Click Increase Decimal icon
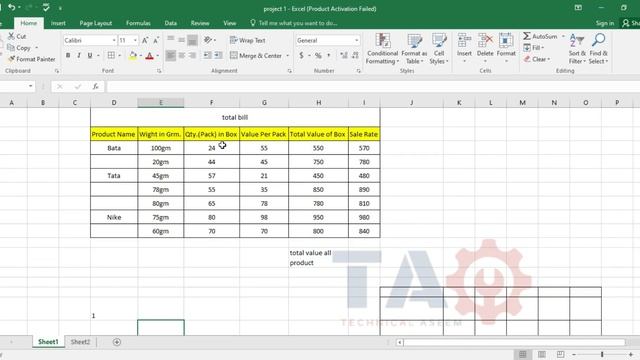Viewport: 640px width, 360px height. pos(344,56)
